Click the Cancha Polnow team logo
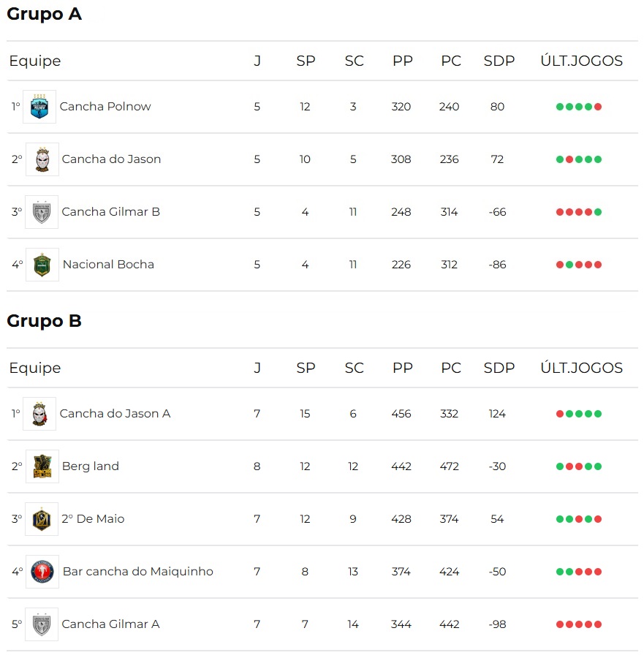 (39, 107)
